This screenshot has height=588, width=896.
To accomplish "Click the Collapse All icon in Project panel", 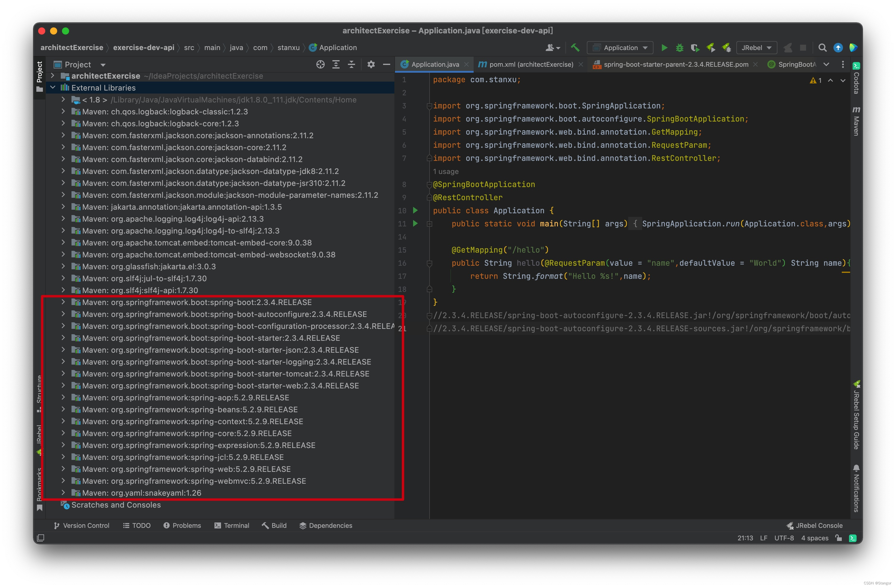I will click(351, 64).
